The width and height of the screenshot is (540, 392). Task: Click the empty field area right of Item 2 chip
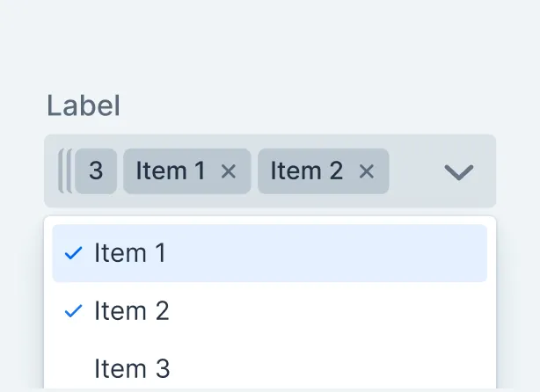point(412,171)
